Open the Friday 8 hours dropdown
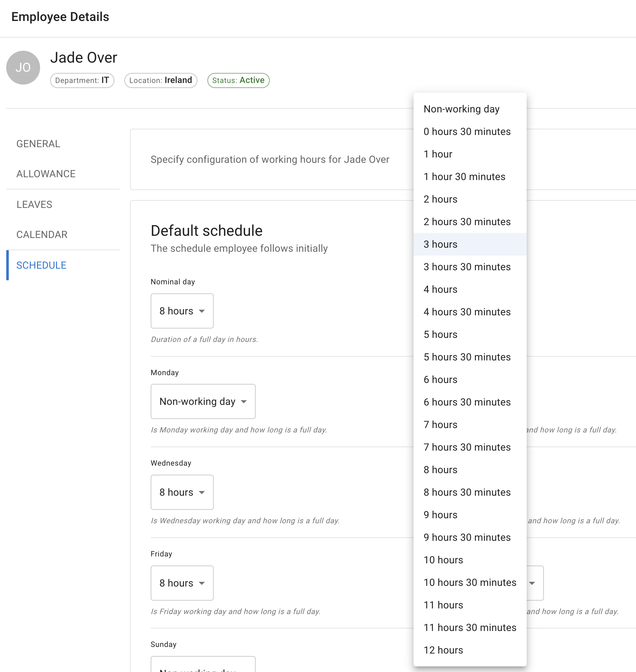This screenshot has height=672, width=636. pos(182,583)
